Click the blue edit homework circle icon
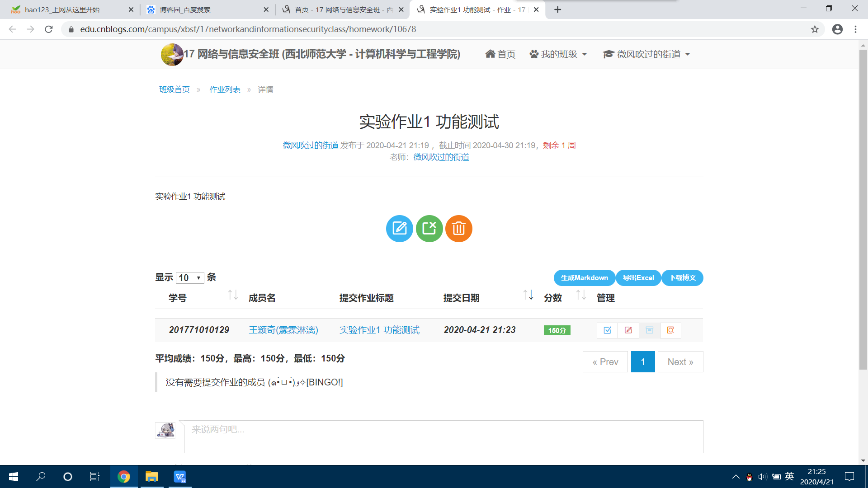The height and width of the screenshot is (488, 868). coord(399,229)
